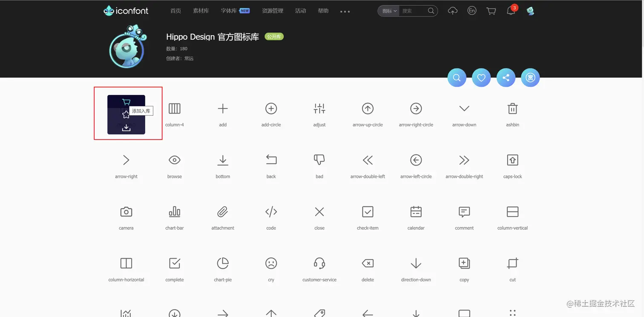
Task: Open the 资源管理 menu item
Action: click(273, 11)
